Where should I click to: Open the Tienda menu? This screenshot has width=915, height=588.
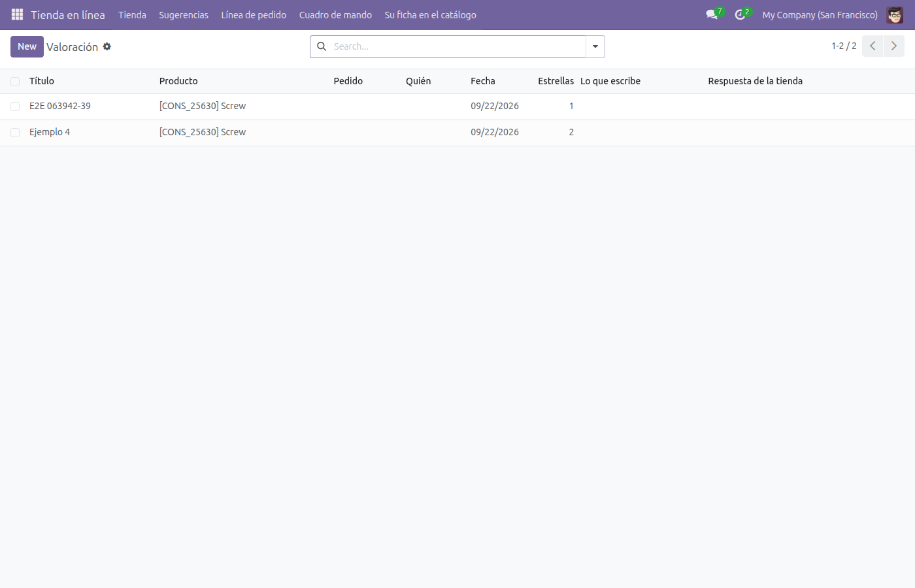(x=132, y=14)
